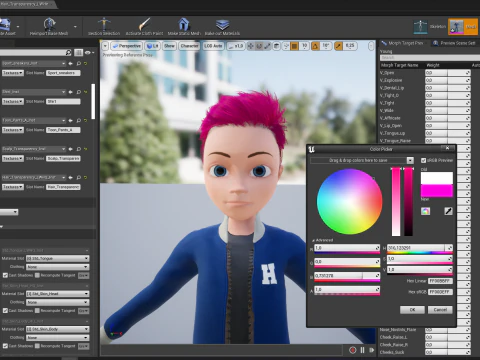Image resolution: width=480 pixels, height=360 pixels.
Task: Browse to Toon_Pants_A material with magnifier icon
Action: pyautogui.click(x=79, y=120)
